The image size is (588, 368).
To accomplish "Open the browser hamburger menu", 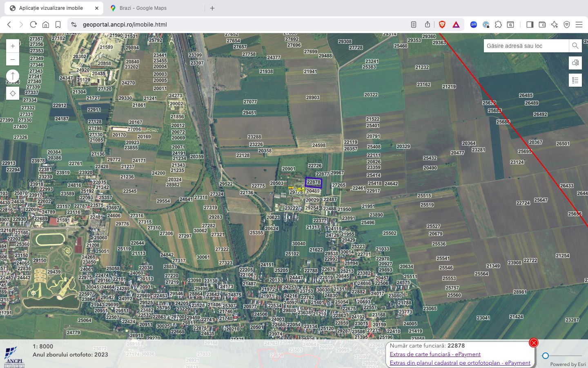I will click(579, 24).
